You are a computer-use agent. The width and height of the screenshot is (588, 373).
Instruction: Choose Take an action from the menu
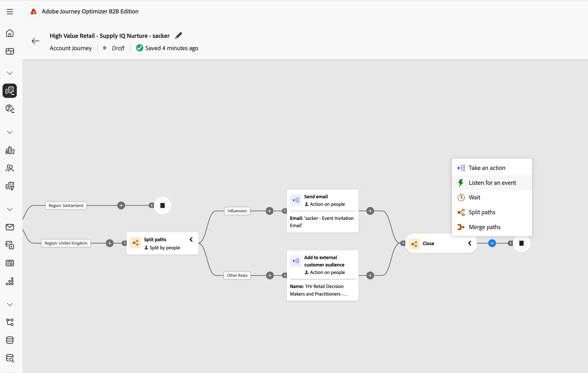(492, 168)
